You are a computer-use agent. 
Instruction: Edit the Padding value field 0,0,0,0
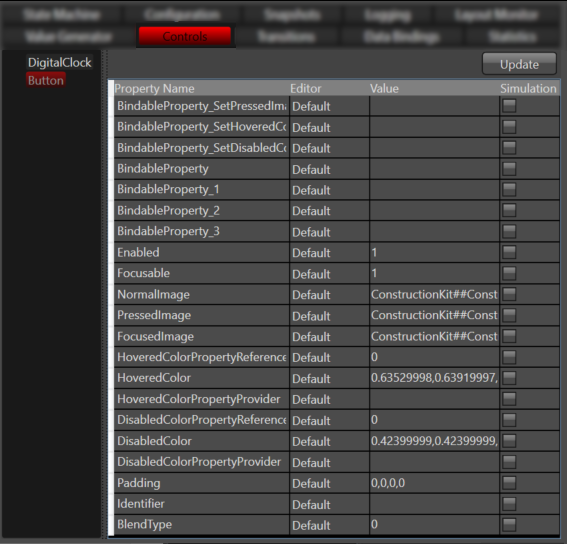434,483
